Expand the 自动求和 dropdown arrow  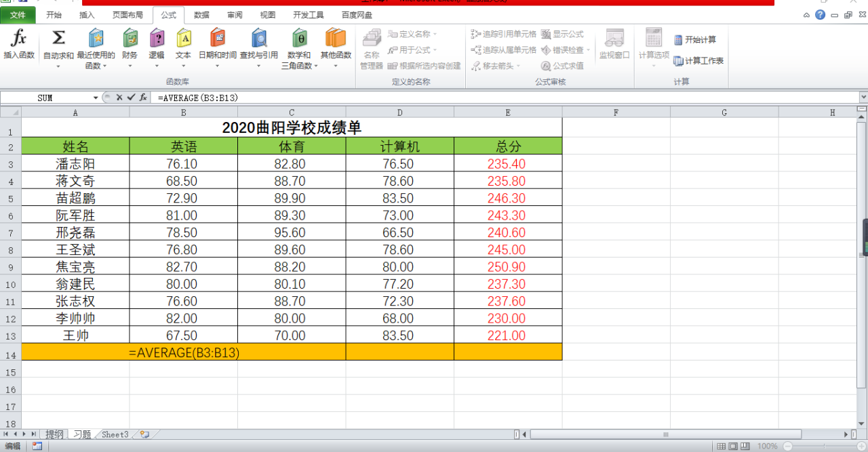58,66
